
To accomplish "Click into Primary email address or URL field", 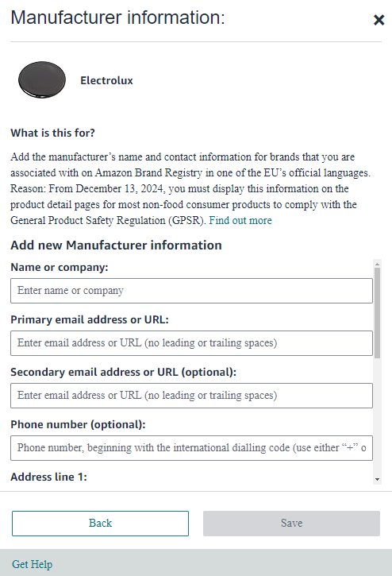I will point(191,343).
